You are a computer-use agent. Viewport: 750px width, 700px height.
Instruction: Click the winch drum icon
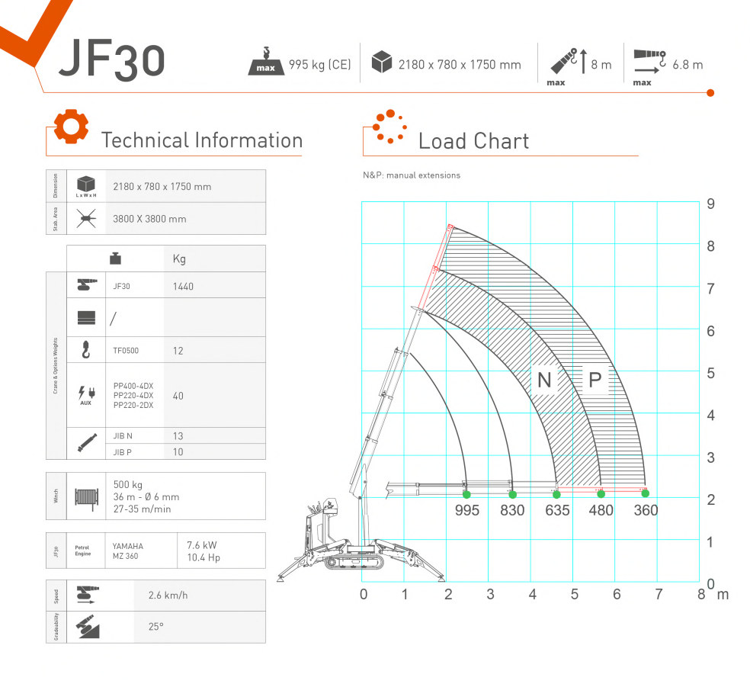85,496
